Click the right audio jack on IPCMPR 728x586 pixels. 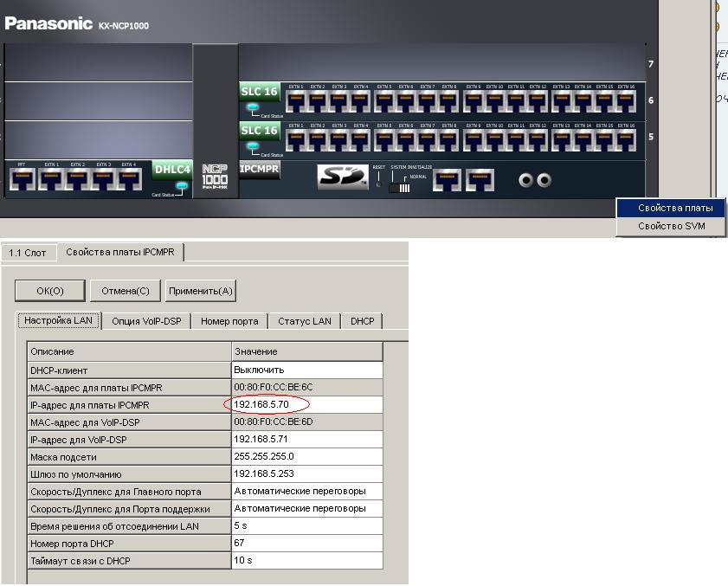point(544,180)
